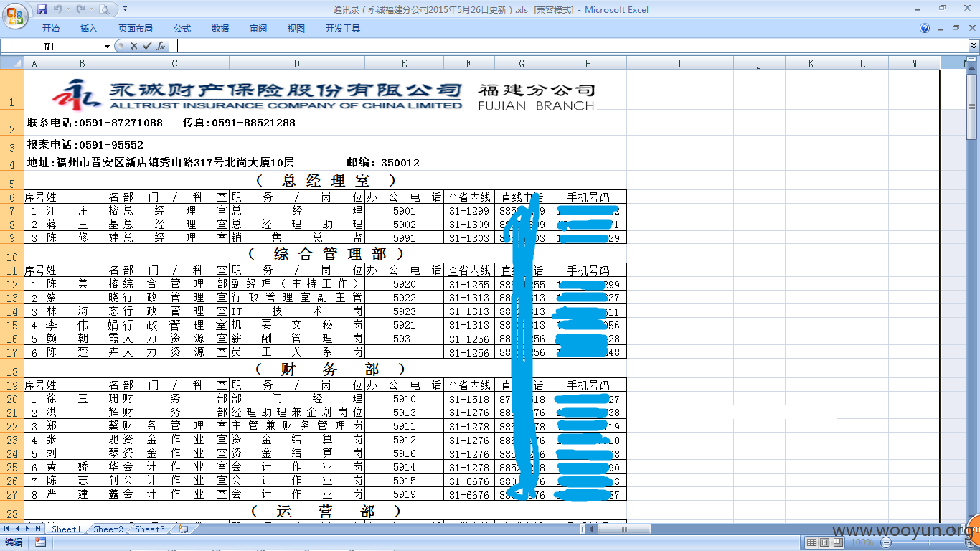Click the macro record icon in status bar
980x551 pixels.
point(40,542)
